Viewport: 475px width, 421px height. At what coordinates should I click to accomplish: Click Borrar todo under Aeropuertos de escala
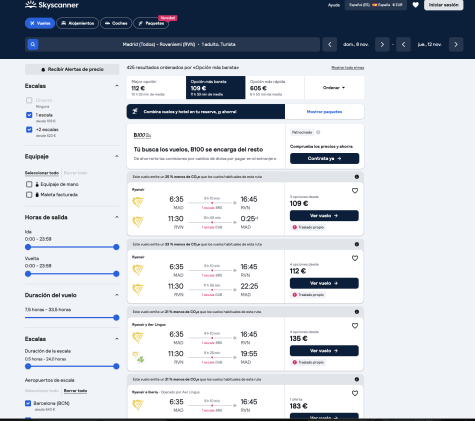(75, 391)
